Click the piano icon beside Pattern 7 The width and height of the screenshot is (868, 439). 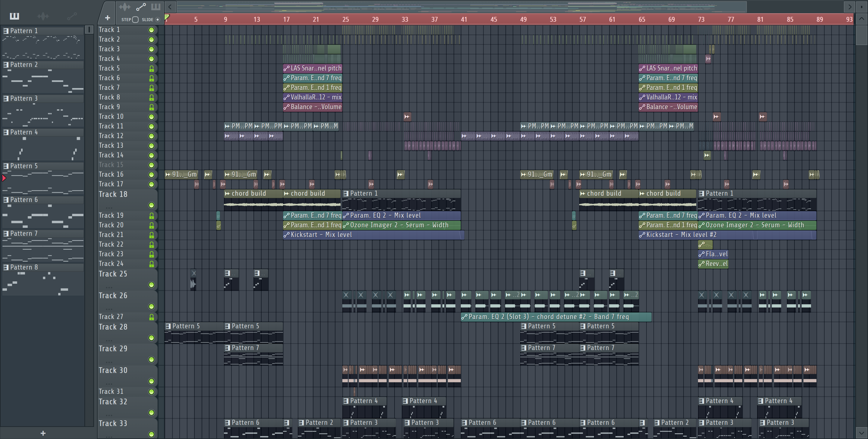point(6,233)
